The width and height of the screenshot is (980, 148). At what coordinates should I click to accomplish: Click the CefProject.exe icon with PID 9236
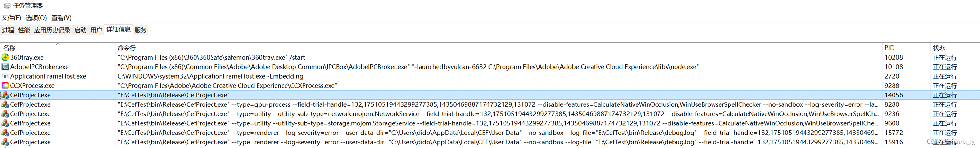pos(5,114)
